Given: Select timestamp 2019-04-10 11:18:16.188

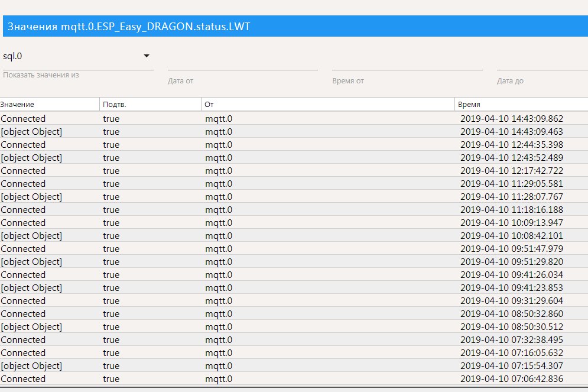Looking at the screenshot, I should 512,210.
